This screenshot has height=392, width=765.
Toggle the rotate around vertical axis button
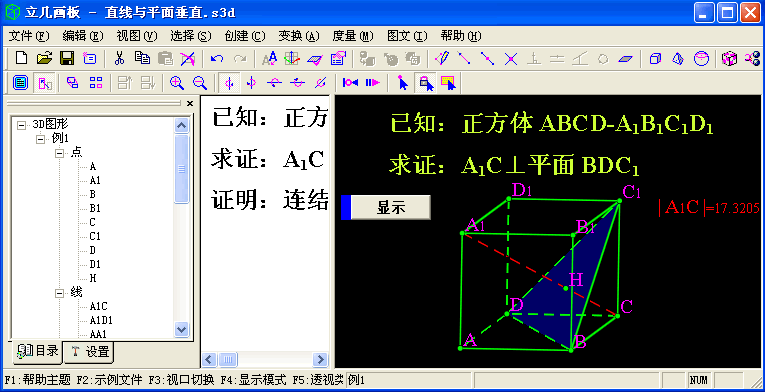point(229,83)
